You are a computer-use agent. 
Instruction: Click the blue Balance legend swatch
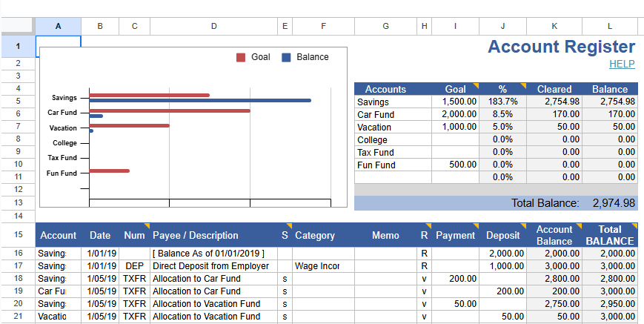coord(286,57)
